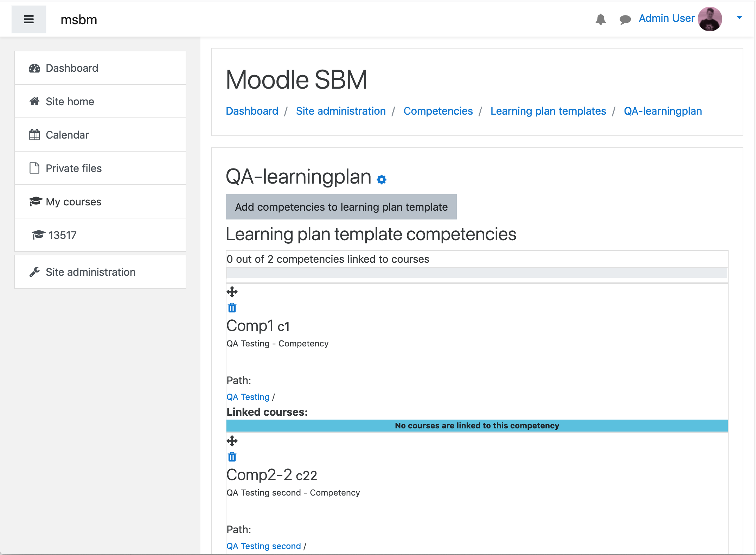Viewport: 756px width, 555px height.
Task: Click Add competencies to learning plan template
Action: click(341, 207)
